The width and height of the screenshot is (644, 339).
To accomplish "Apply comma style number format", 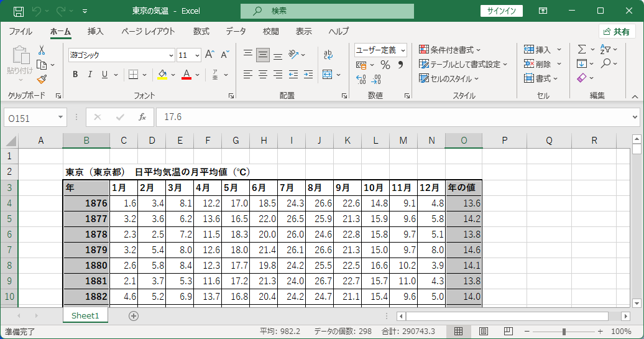I will 400,65.
